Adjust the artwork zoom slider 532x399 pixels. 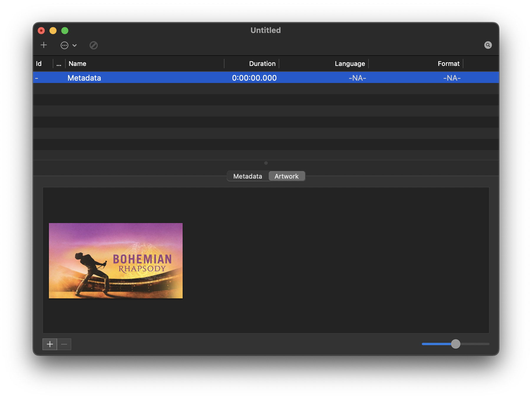coord(455,344)
